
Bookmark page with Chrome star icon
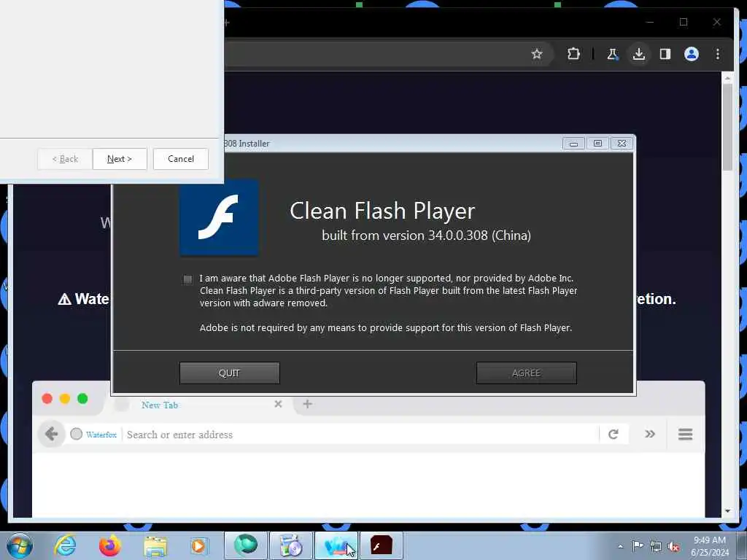coord(537,54)
